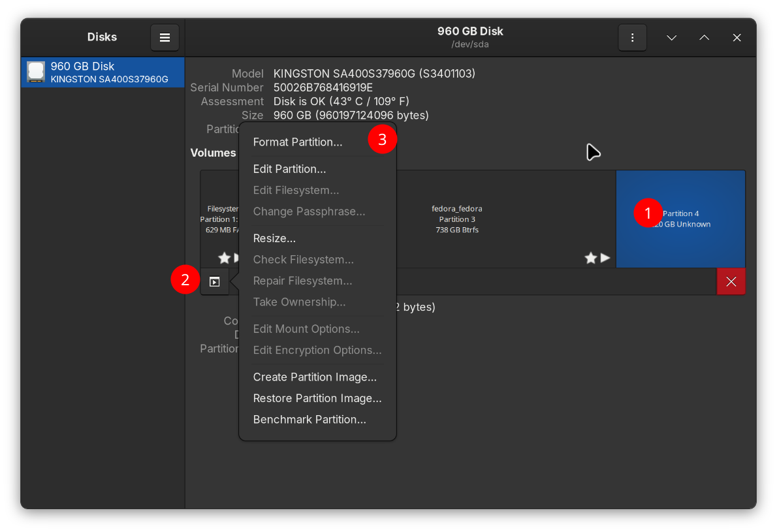This screenshot has height=532, width=777.
Task: Click the red delete partition button
Action: click(731, 282)
